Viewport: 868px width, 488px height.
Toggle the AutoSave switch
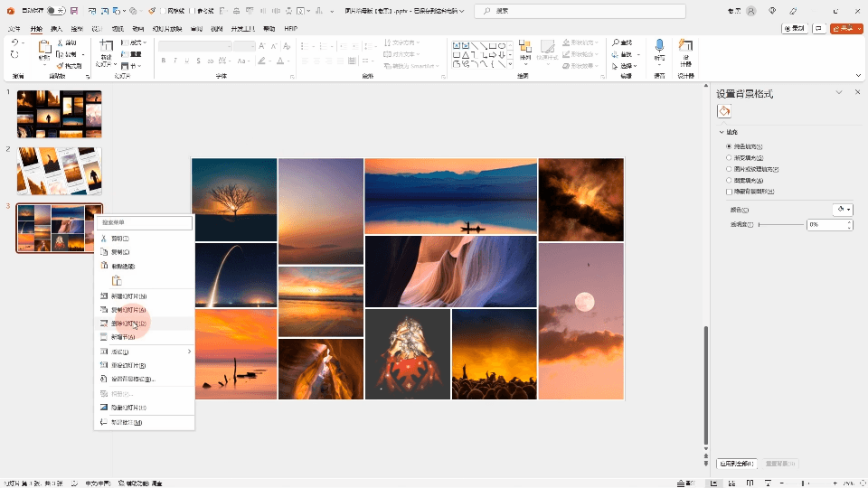[56, 11]
